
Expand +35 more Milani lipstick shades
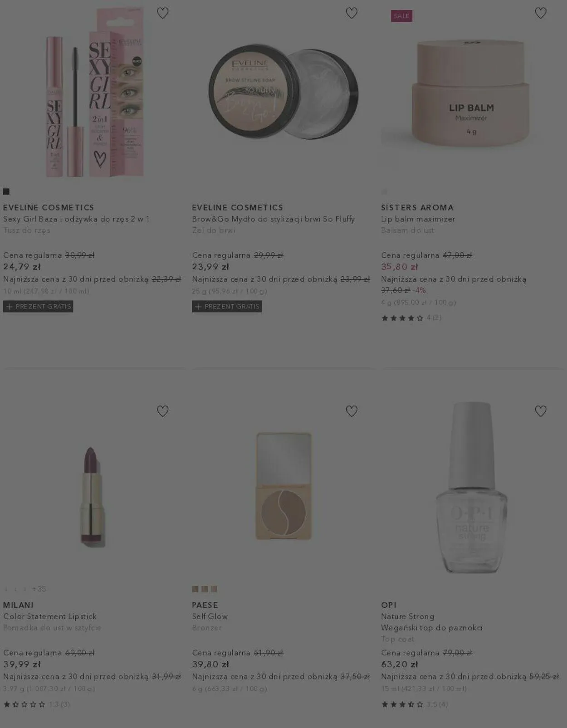pos(39,589)
